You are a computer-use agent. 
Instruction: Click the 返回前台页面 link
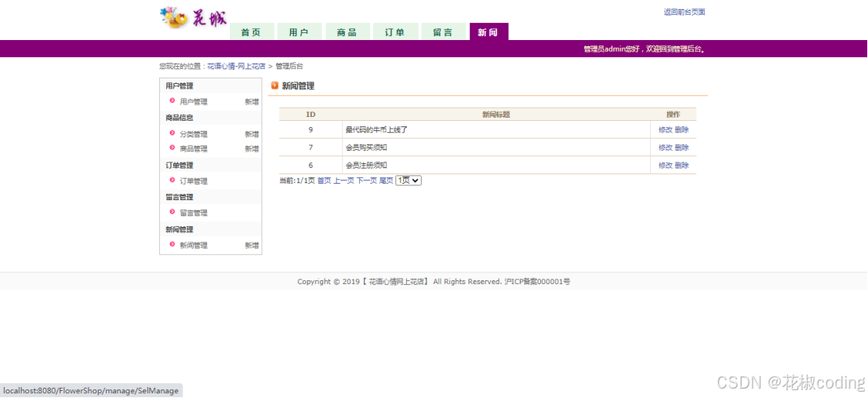[x=685, y=13]
